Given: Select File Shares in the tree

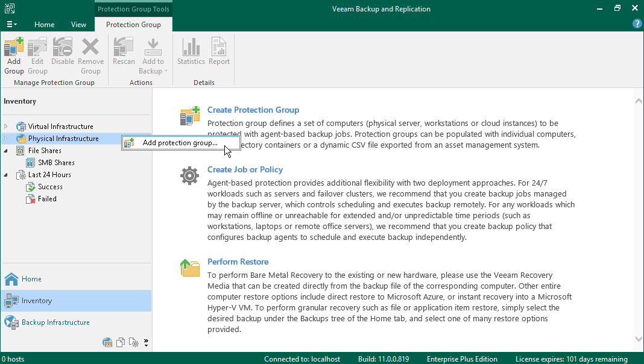Looking at the screenshot, I should tap(45, 151).
